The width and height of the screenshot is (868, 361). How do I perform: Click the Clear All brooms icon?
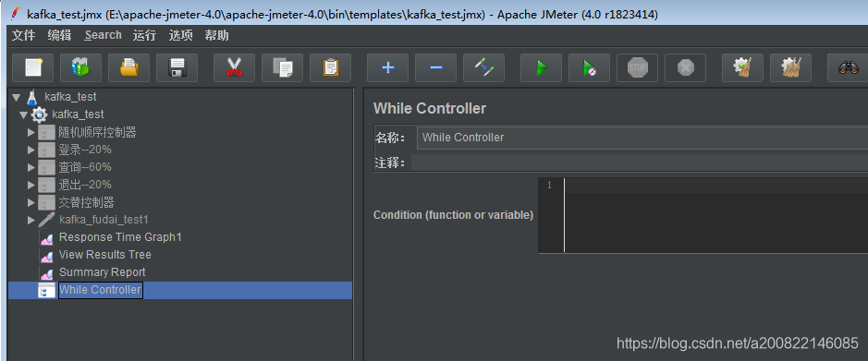click(x=790, y=68)
